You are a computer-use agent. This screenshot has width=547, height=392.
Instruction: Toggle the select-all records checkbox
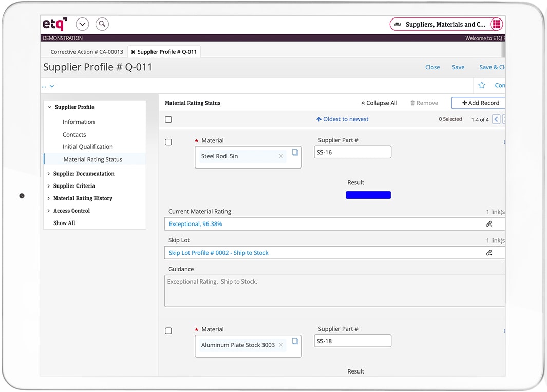coord(168,119)
